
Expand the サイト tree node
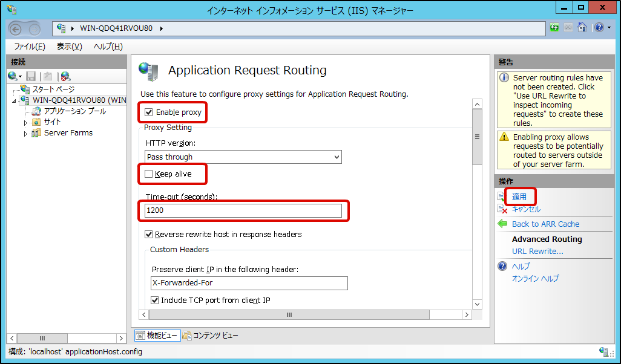coord(26,123)
